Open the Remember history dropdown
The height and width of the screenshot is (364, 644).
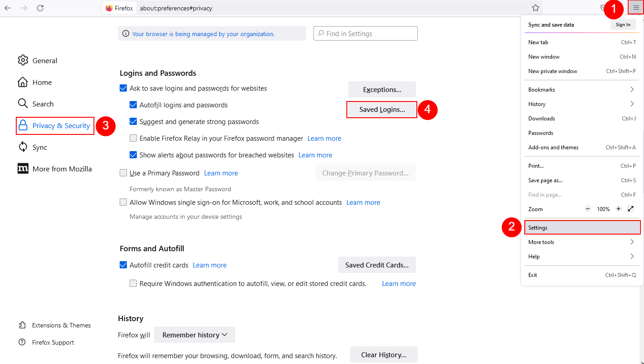click(x=195, y=335)
